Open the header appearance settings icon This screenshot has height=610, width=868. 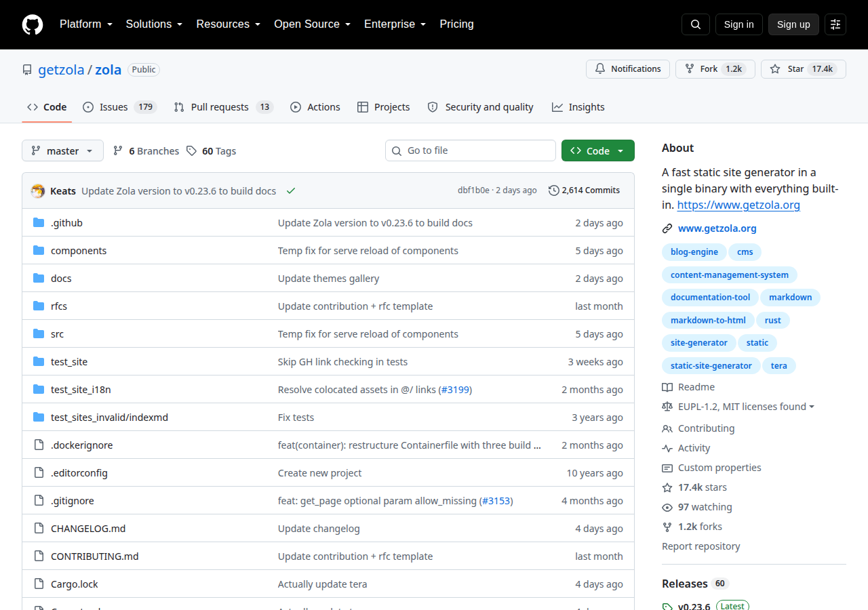point(835,24)
